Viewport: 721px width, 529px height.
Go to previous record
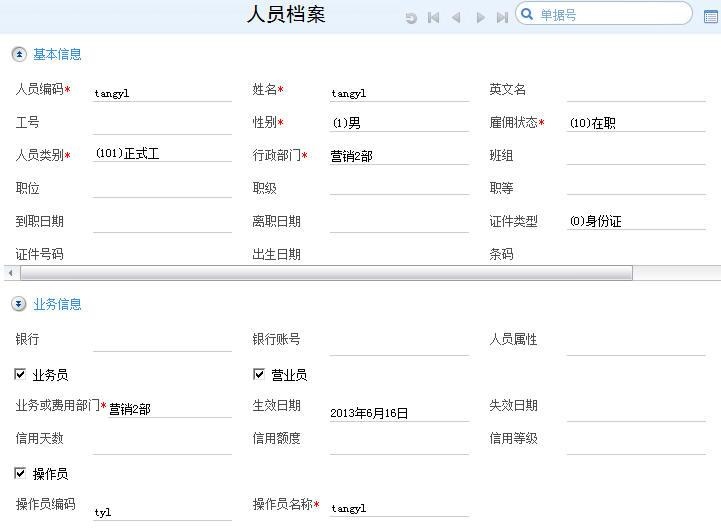pos(456,18)
